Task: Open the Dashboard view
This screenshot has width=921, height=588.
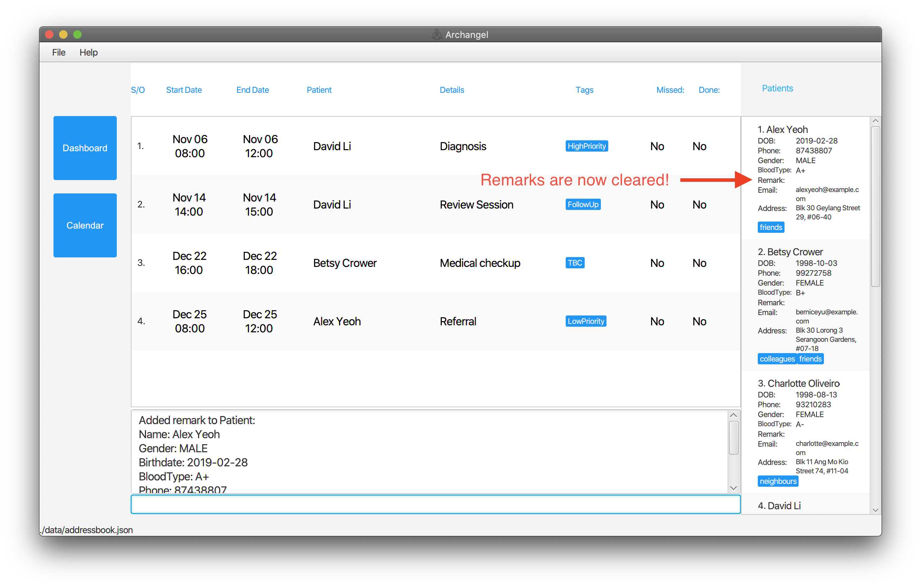Action: pyautogui.click(x=85, y=148)
